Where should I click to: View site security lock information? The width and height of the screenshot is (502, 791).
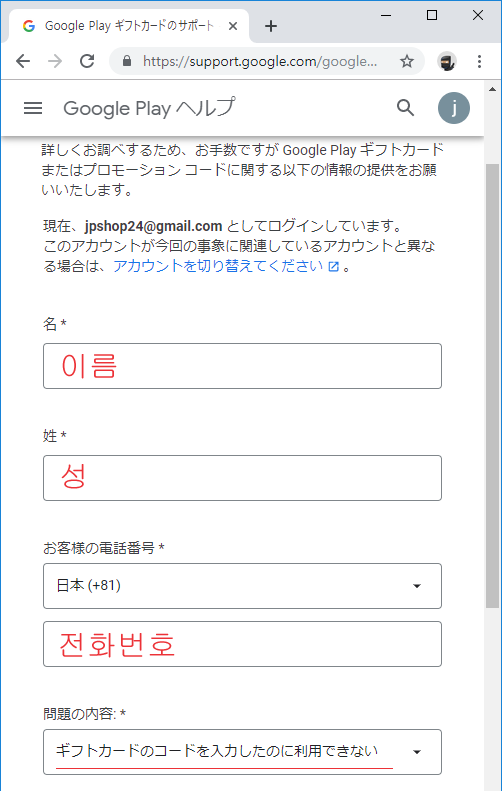(x=127, y=62)
